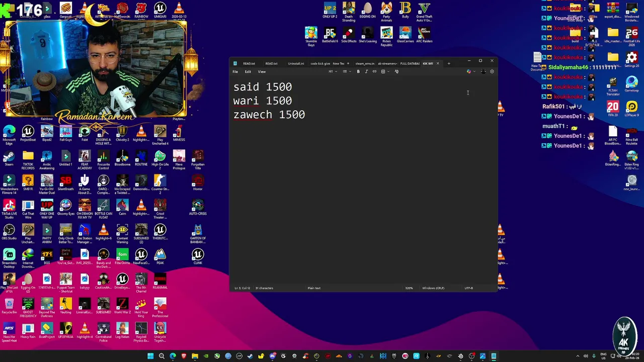Open Need for Speed Heat shortcut
The width and height of the screenshot is (644, 362).
[9, 331]
